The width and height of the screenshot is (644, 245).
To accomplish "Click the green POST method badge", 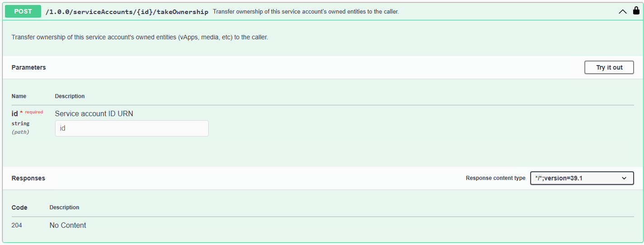I will pyautogui.click(x=23, y=11).
